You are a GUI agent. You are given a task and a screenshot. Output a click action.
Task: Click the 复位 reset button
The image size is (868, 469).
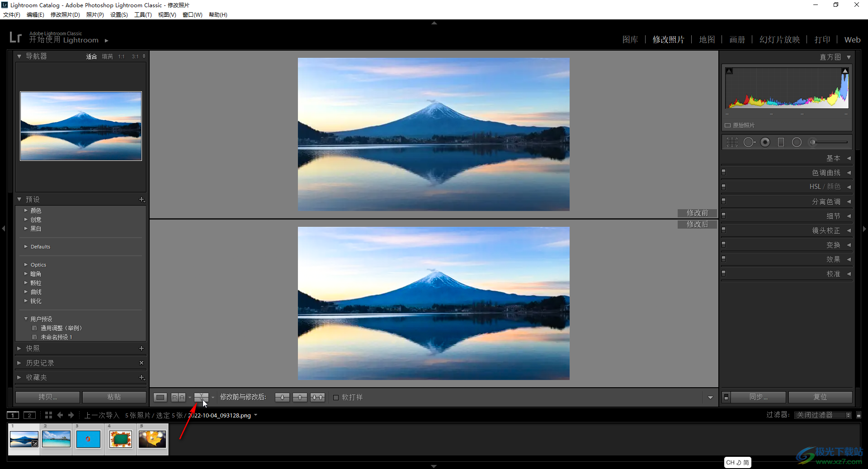820,397
